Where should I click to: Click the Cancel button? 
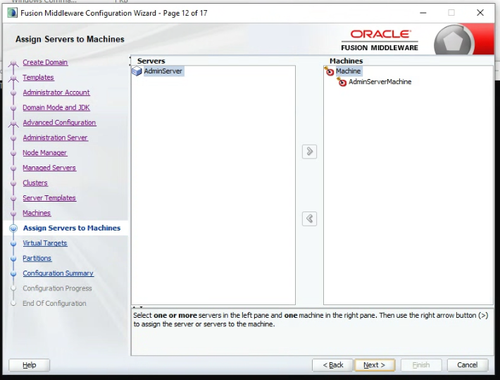[467, 365]
